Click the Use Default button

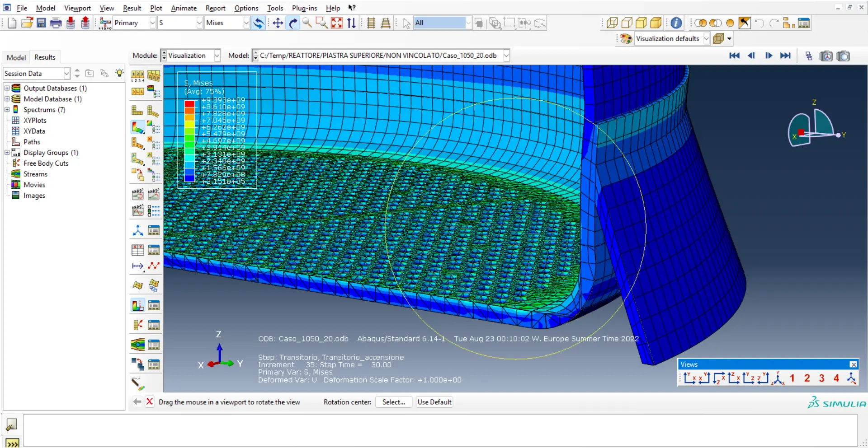point(434,402)
